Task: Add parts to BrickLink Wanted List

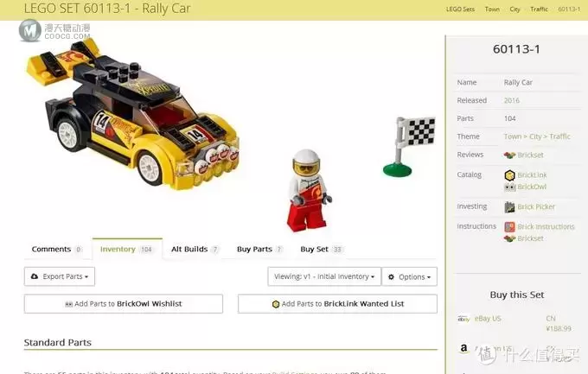Action: point(337,304)
